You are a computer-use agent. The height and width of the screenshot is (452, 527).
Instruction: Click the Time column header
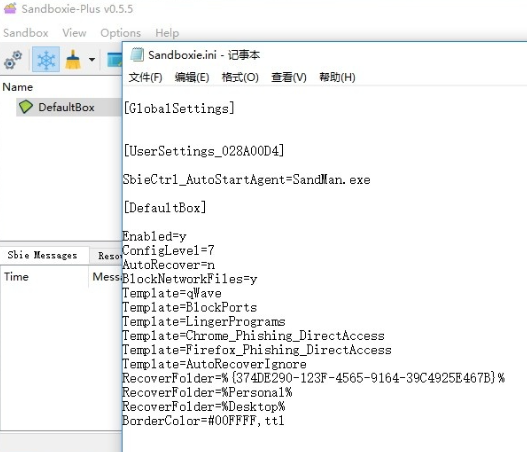point(16,277)
